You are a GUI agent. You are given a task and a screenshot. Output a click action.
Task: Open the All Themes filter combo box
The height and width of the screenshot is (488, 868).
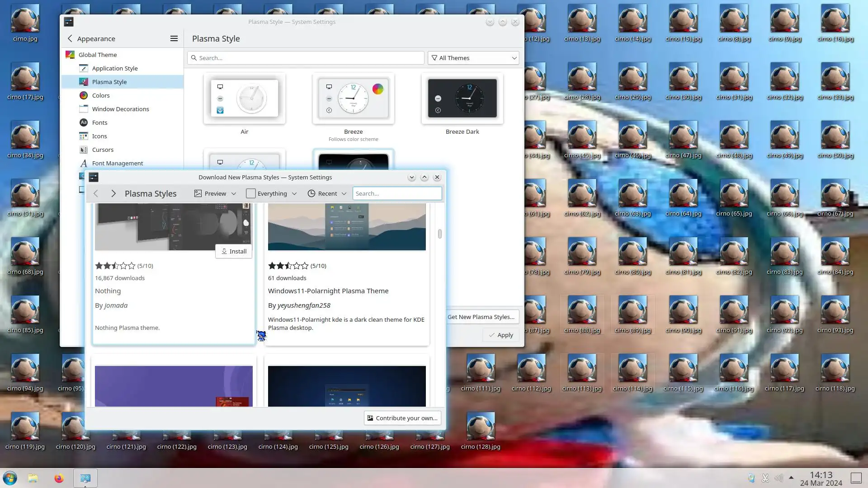473,58
